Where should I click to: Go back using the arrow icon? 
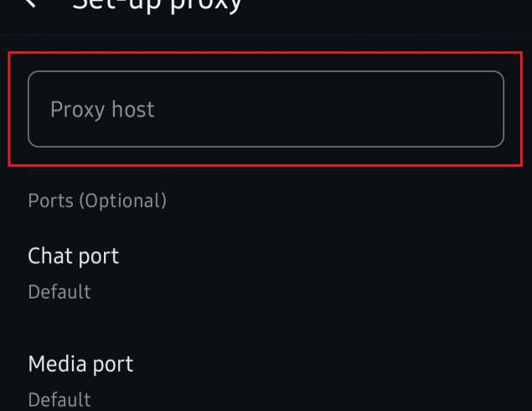(x=32, y=3)
